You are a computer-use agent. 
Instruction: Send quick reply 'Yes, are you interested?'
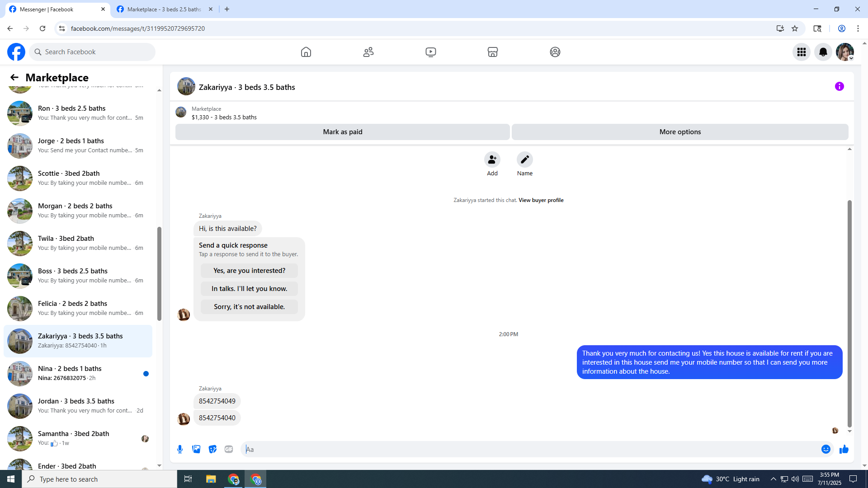tap(250, 271)
